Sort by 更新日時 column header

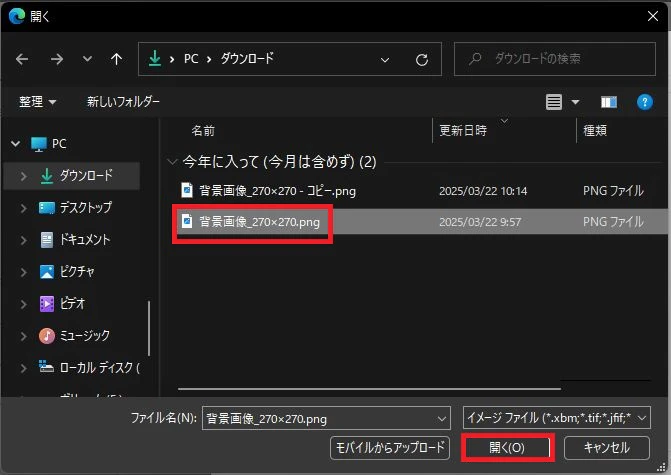pos(463,130)
